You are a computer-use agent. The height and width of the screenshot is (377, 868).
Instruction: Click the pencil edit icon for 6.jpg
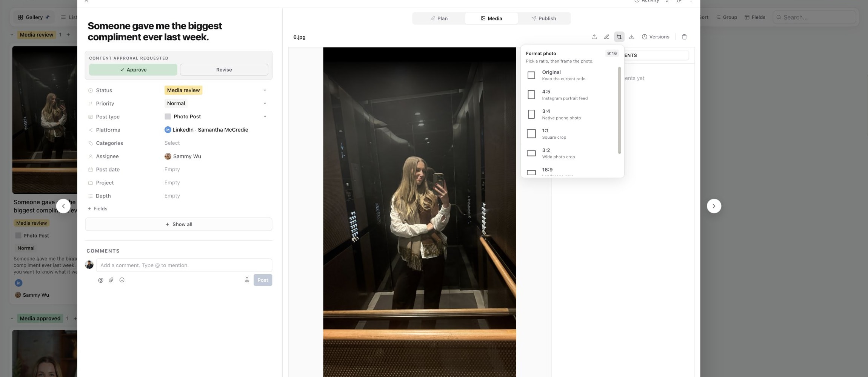606,37
